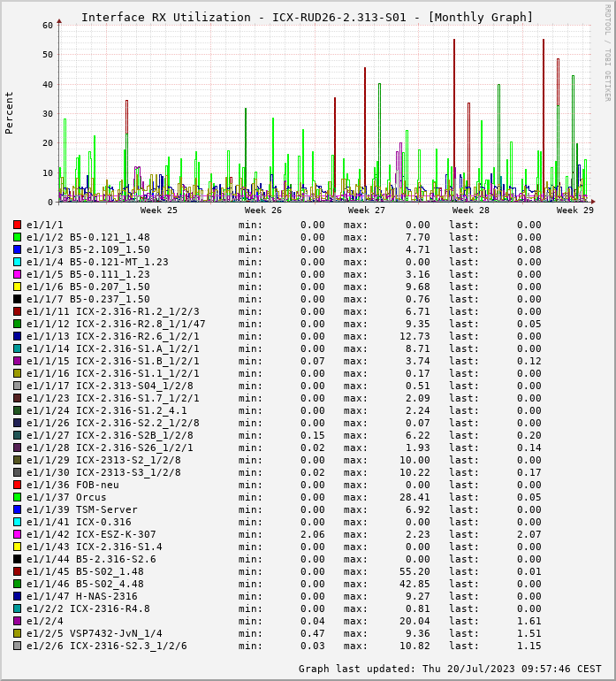616x681 pixels.
Task: Select the blue swatch next to TSM-Server
Action: 17,509
